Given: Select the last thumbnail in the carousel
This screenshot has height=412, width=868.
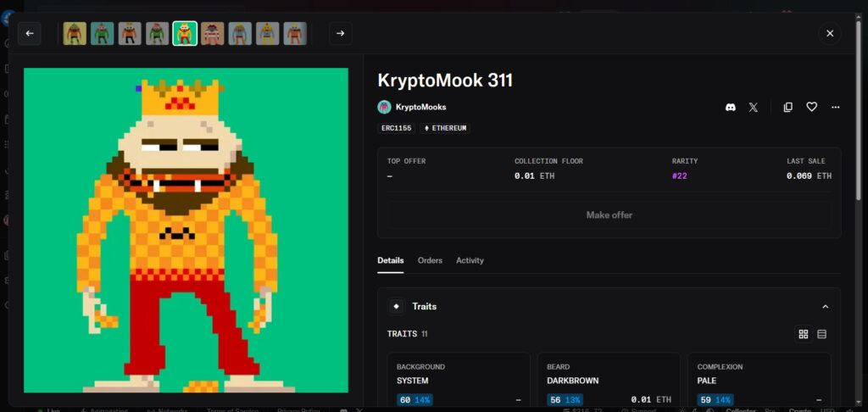Looking at the screenshot, I should [295, 33].
